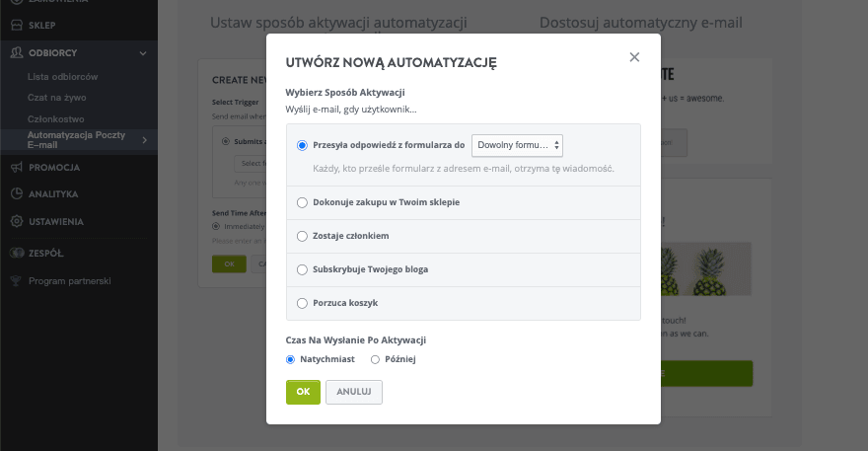Click the Odbiorcy people icon
This screenshot has width=868, height=451.
pyautogui.click(x=16, y=52)
